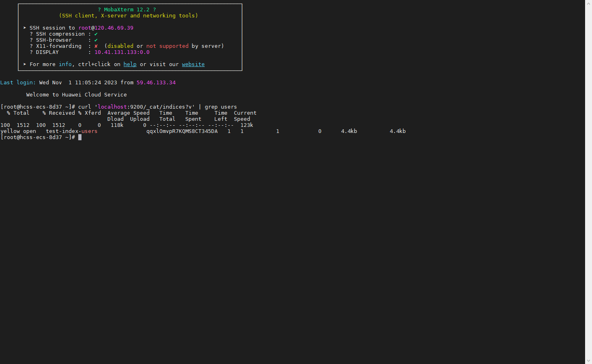Click the cursor at the last shell prompt
This screenshot has height=364, width=592.
[x=80, y=137]
